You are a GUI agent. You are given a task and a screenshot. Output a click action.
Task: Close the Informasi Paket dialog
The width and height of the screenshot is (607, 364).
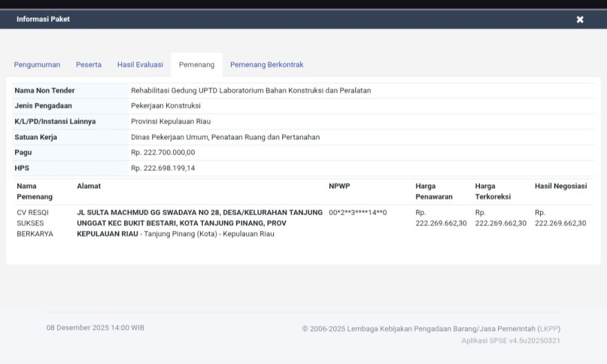pyautogui.click(x=580, y=19)
